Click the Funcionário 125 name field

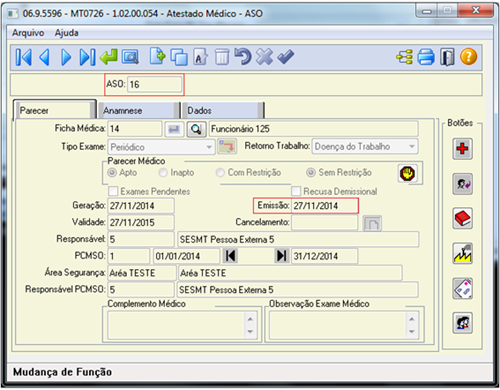[313, 129]
